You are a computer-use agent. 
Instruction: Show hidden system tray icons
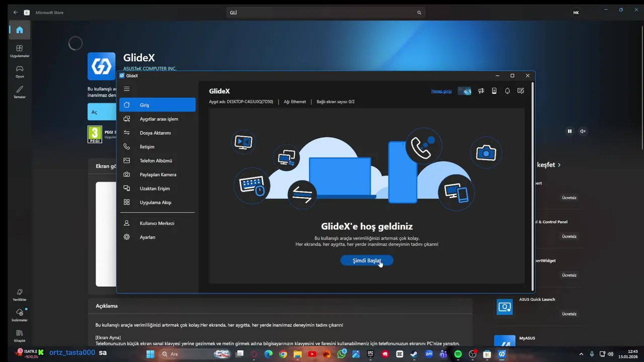point(581,354)
